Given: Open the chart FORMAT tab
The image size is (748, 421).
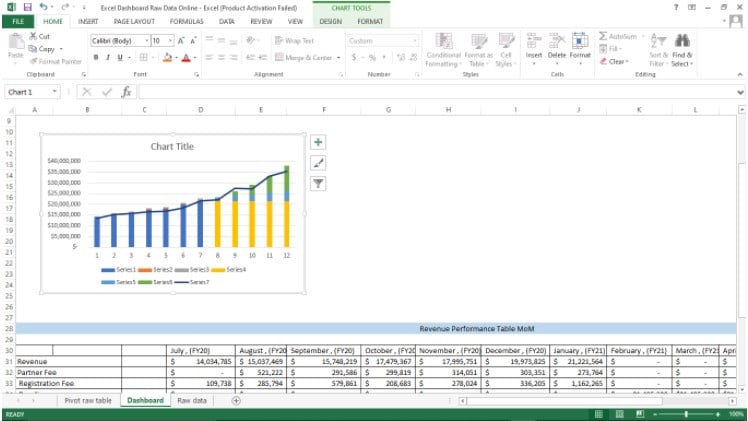Looking at the screenshot, I should coord(370,21).
